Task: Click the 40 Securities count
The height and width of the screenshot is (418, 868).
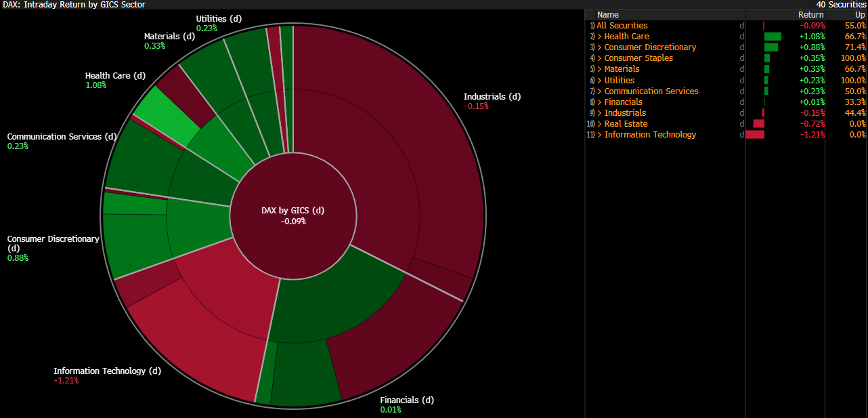Action: point(841,5)
